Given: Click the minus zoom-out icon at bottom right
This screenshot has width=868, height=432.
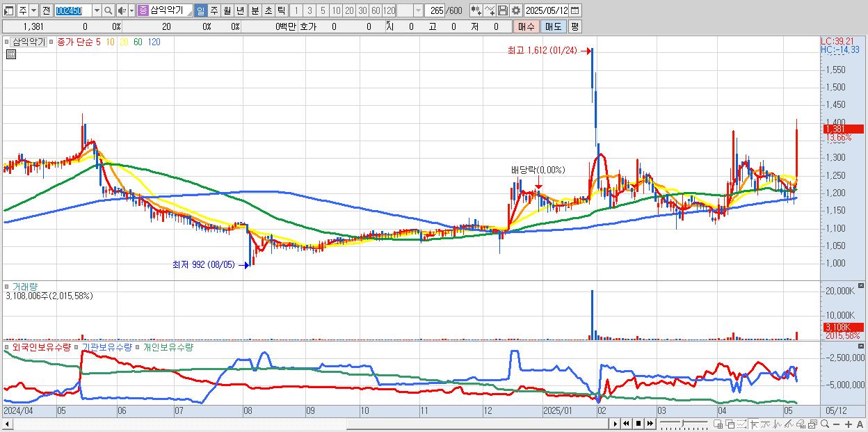Looking at the screenshot, I should click(x=836, y=424).
